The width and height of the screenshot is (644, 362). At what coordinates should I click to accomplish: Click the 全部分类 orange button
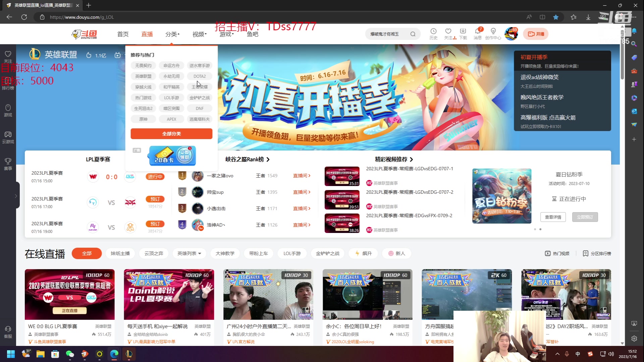171,134
